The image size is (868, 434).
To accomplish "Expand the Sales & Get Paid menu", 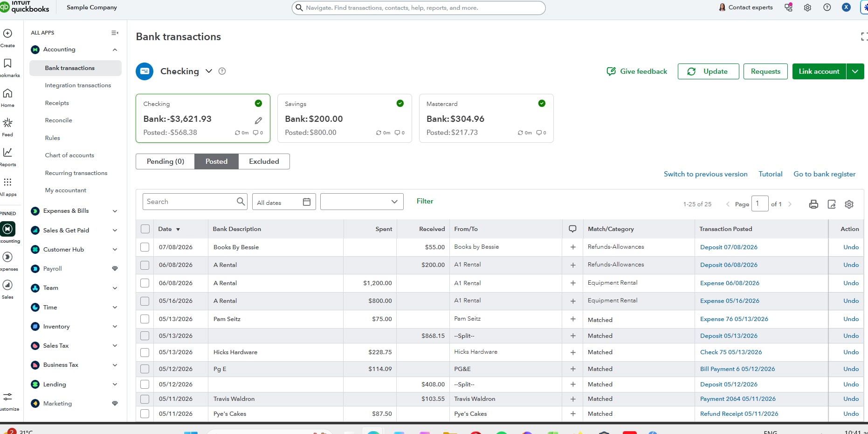I will pos(115,231).
